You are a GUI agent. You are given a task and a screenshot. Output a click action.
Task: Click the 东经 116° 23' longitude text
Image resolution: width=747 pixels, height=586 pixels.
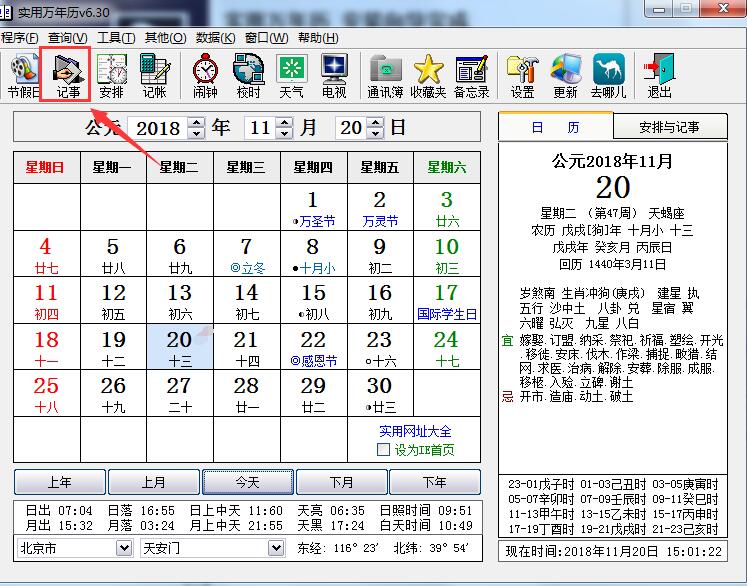(337, 548)
